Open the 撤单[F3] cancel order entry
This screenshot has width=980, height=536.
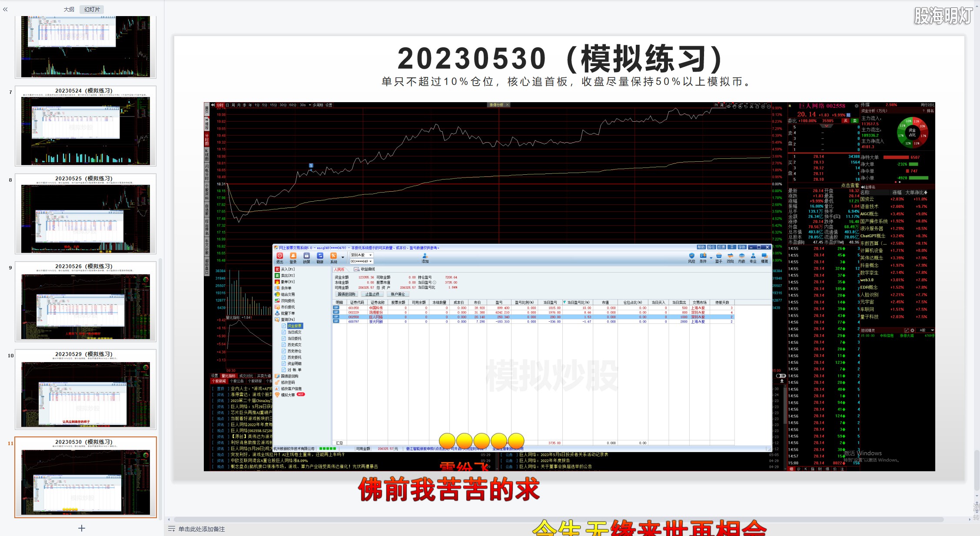coord(285,282)
